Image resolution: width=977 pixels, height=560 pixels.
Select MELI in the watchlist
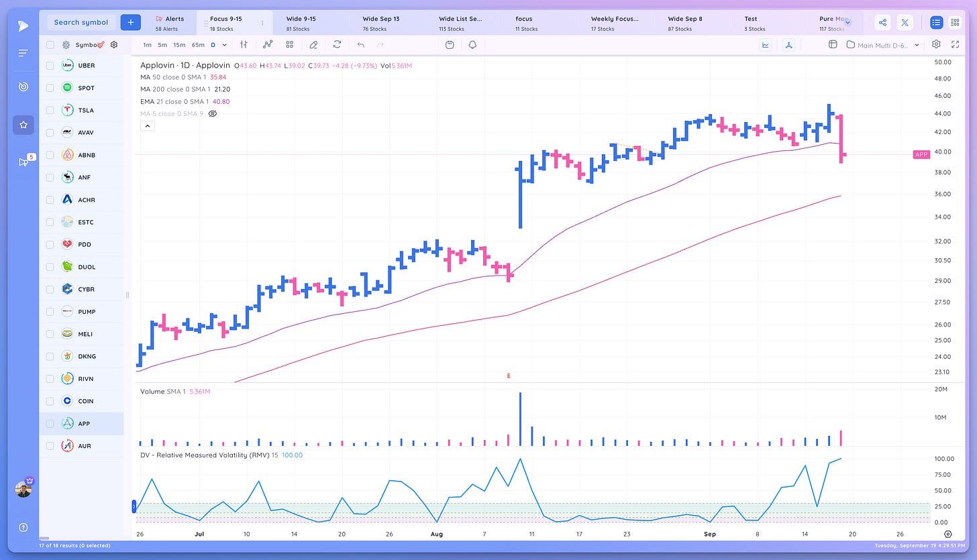click(81, 334)
